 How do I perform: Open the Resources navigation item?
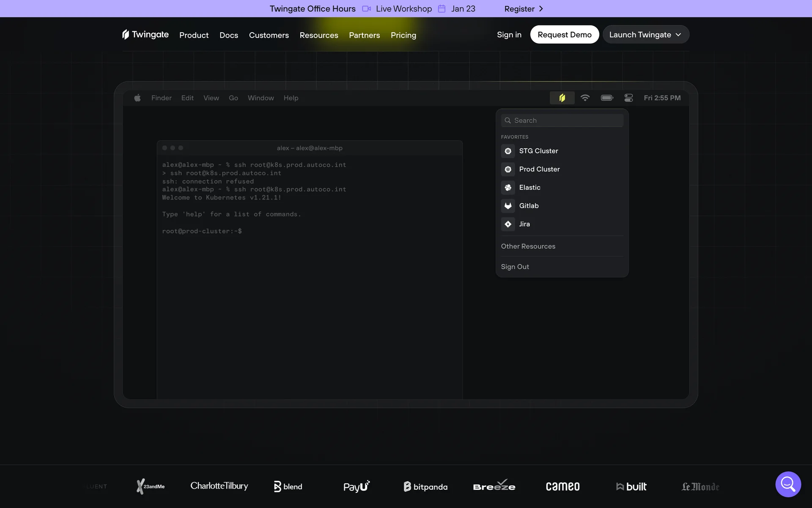(318, 35)
